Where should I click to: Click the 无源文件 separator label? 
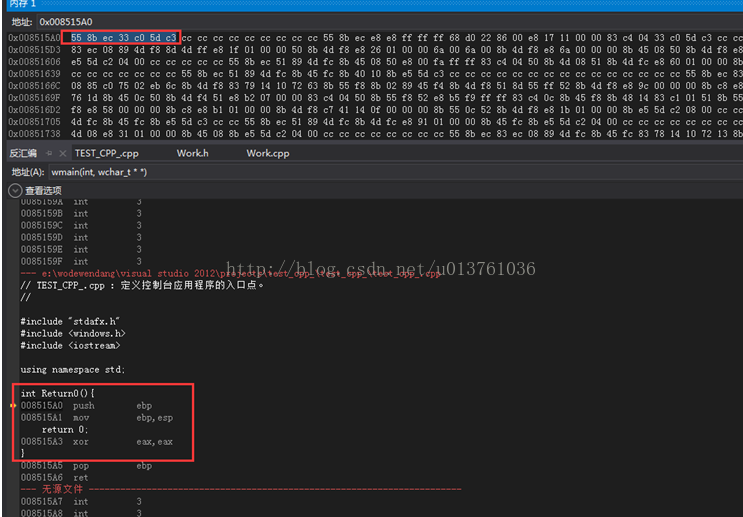62,489
